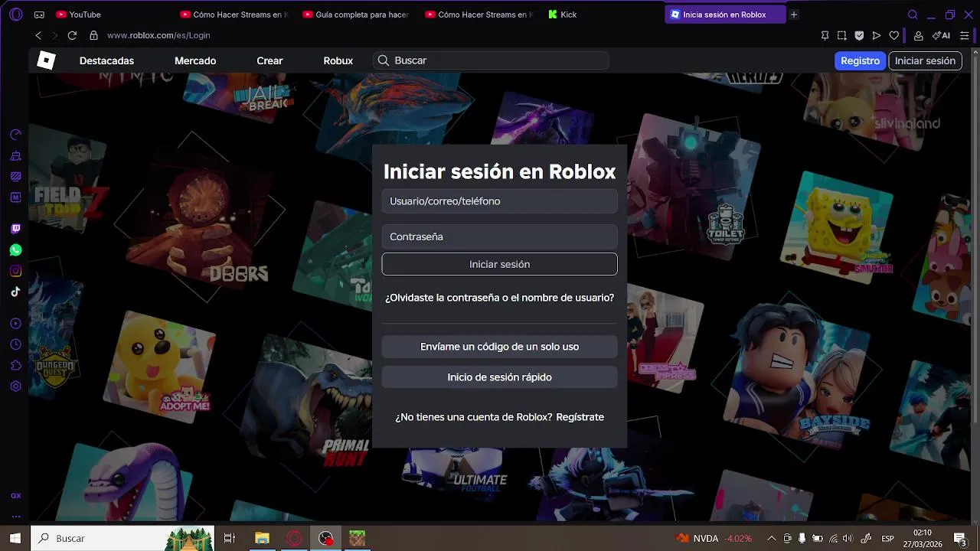980x551 pixels.
Task: Open Destacadas in Roblox navigation
Action: [x=106, y=60]
